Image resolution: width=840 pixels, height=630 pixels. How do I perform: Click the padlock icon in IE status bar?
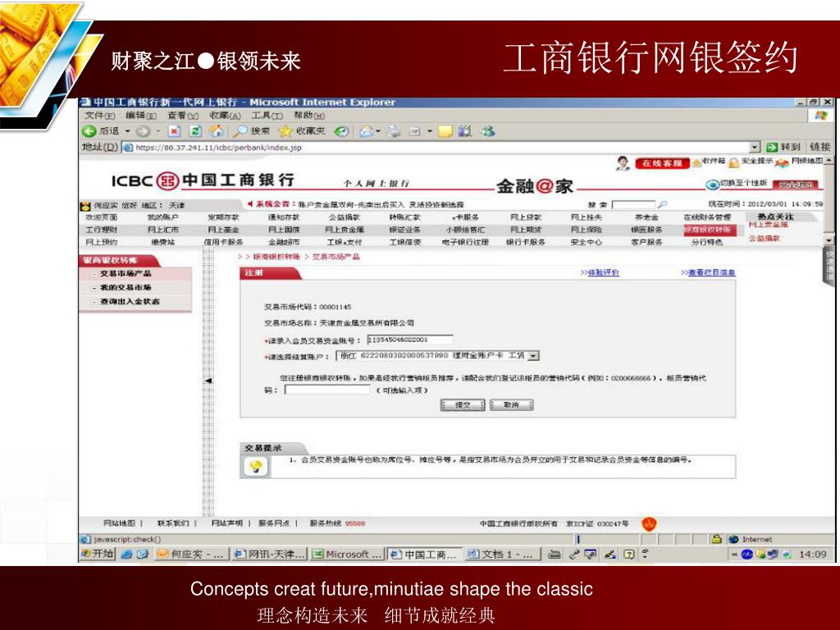coord(716,539)
